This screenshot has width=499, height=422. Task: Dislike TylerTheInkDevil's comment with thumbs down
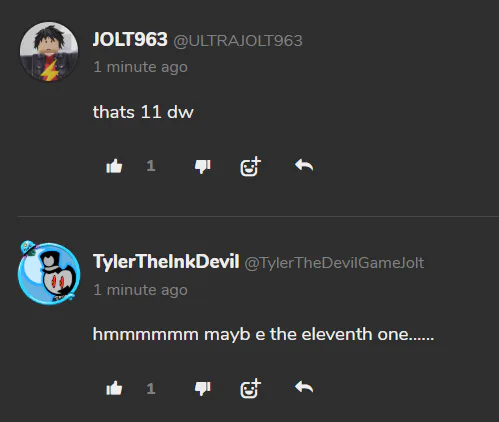(x=203, y=389)
